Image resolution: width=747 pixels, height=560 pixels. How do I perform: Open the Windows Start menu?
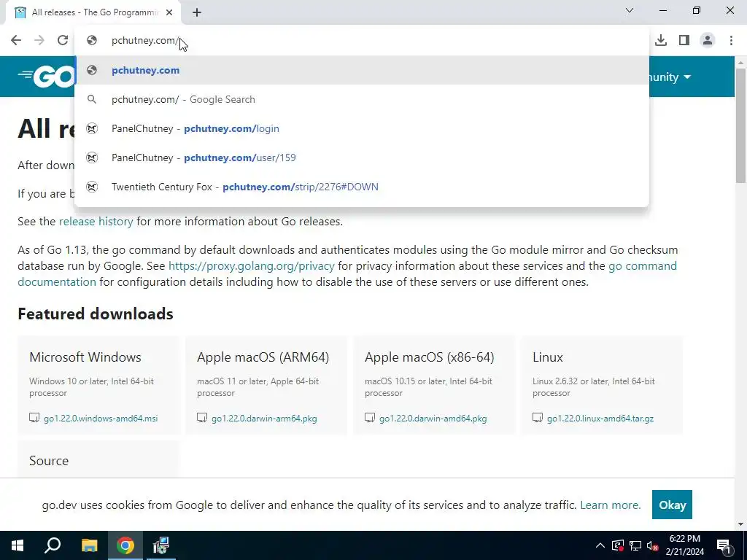tap(18, 545)
